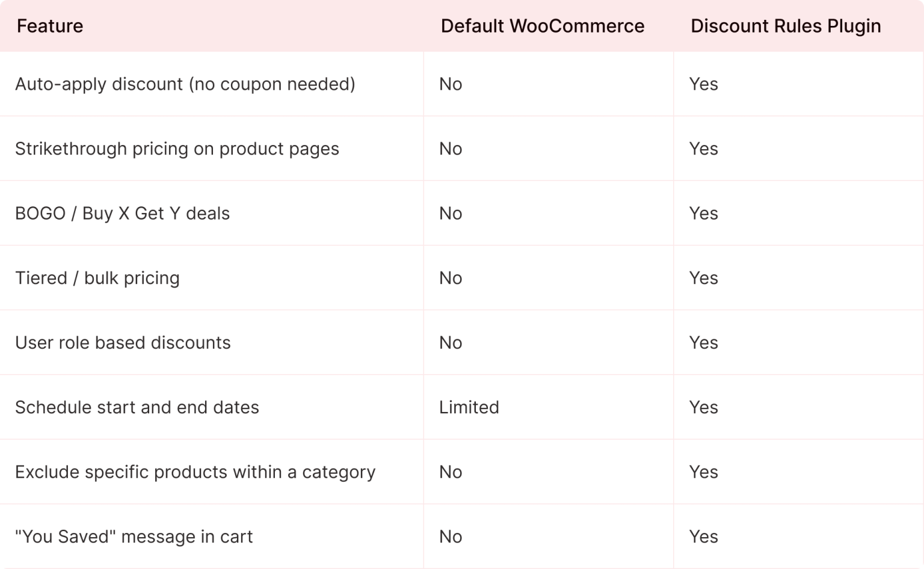The width and height of the screenshot is (924, 569).
Task: Click the Feature column header
Action: pos(50,26)
